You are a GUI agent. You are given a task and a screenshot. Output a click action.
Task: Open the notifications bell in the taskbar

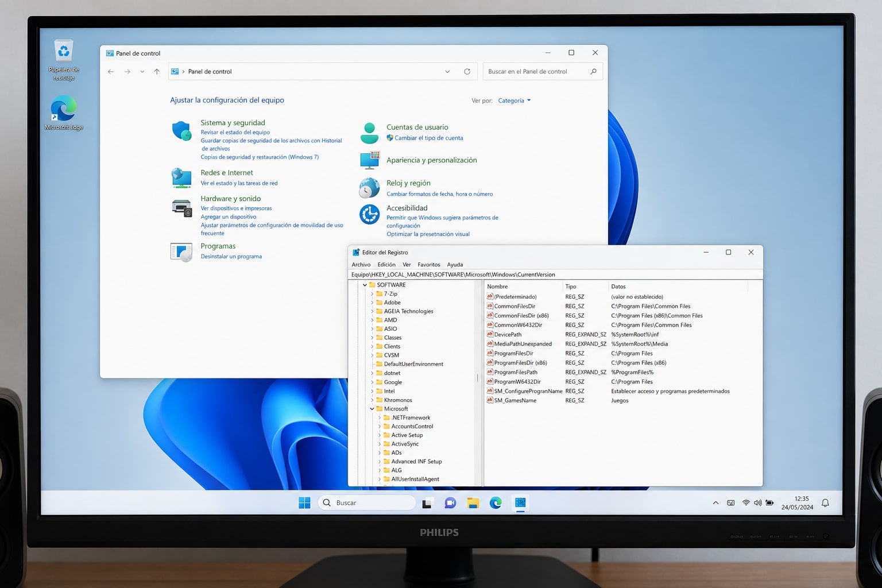[x=825, y=503]
